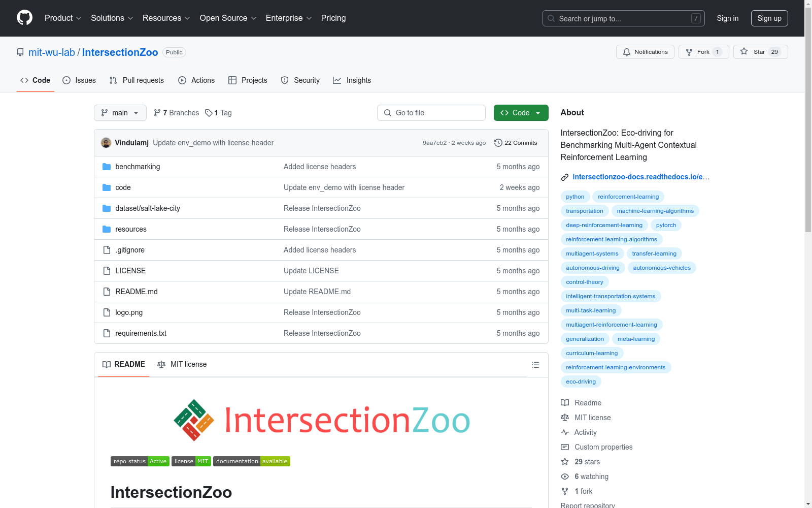Select the MIT license tab in README panel

[182, 364]
